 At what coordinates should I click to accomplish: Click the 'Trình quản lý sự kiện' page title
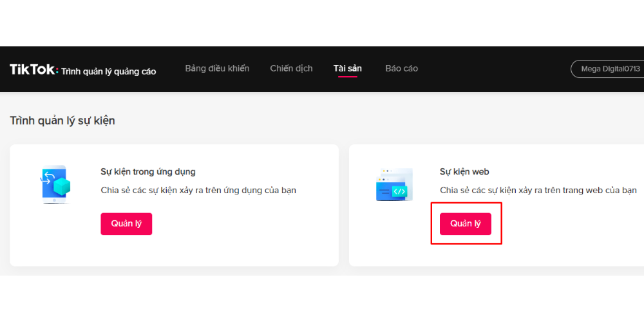pos(62,121)
